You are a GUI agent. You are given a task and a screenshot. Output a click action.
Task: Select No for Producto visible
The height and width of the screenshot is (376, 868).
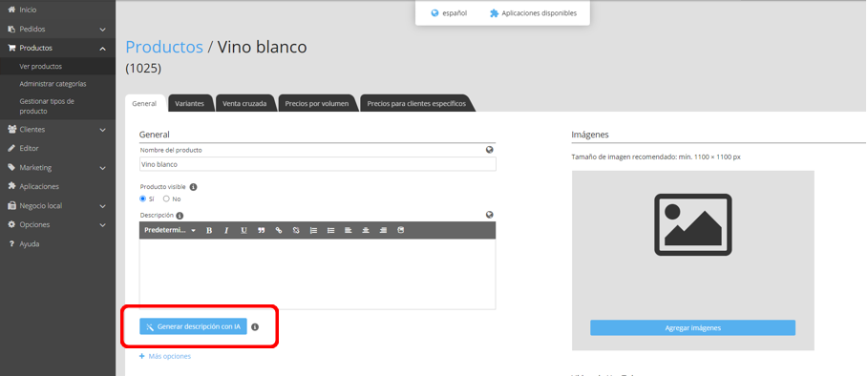coord(166,198)
